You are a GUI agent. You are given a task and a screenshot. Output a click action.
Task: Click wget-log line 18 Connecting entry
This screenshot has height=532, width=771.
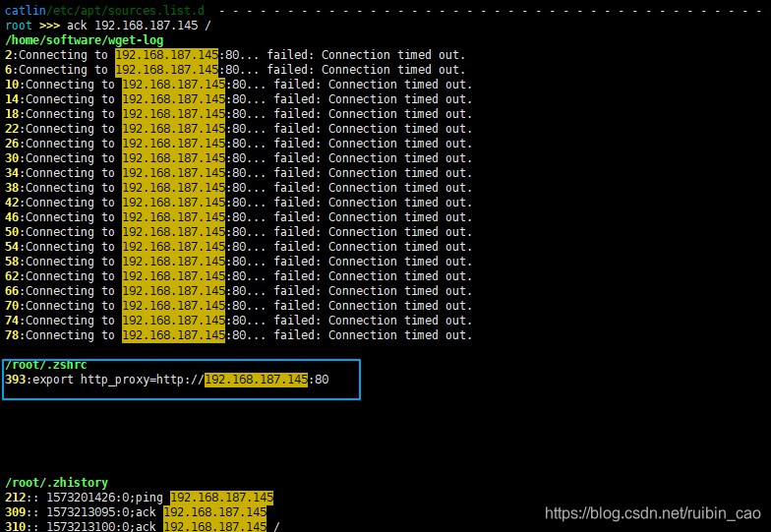[x=238, y=114]
